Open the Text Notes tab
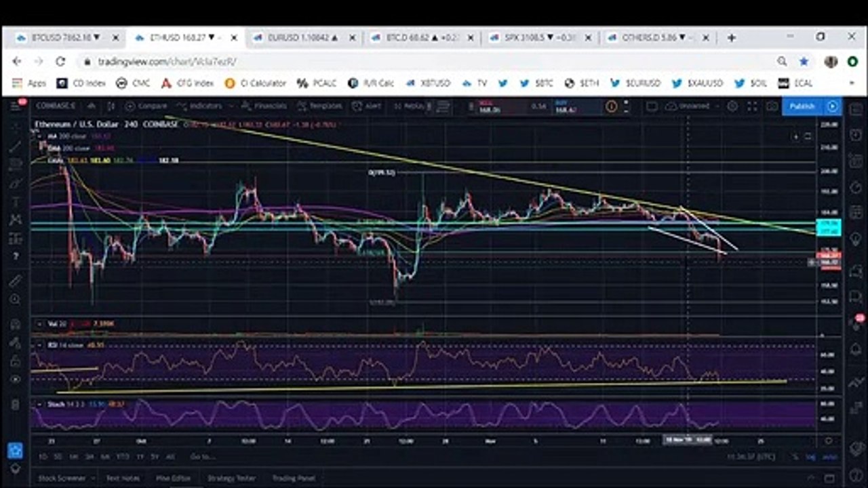Screen dimensions: 868x488 (123, 478)
